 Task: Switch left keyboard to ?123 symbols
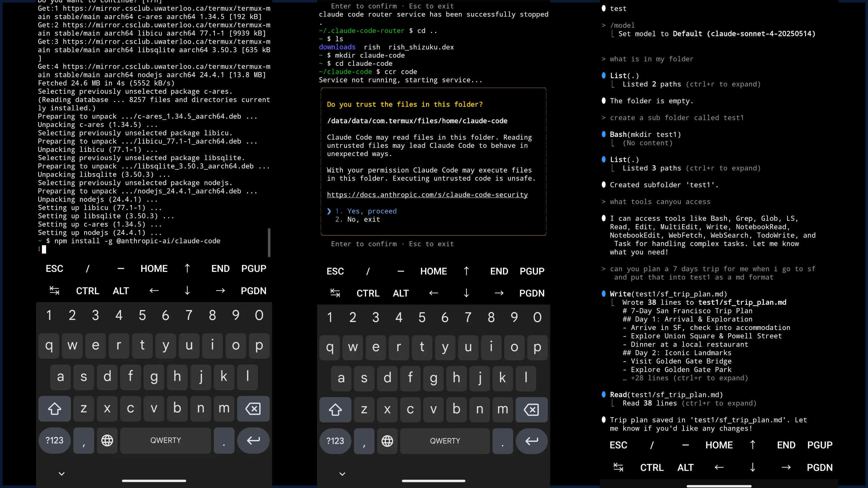(x=54, y=440)
